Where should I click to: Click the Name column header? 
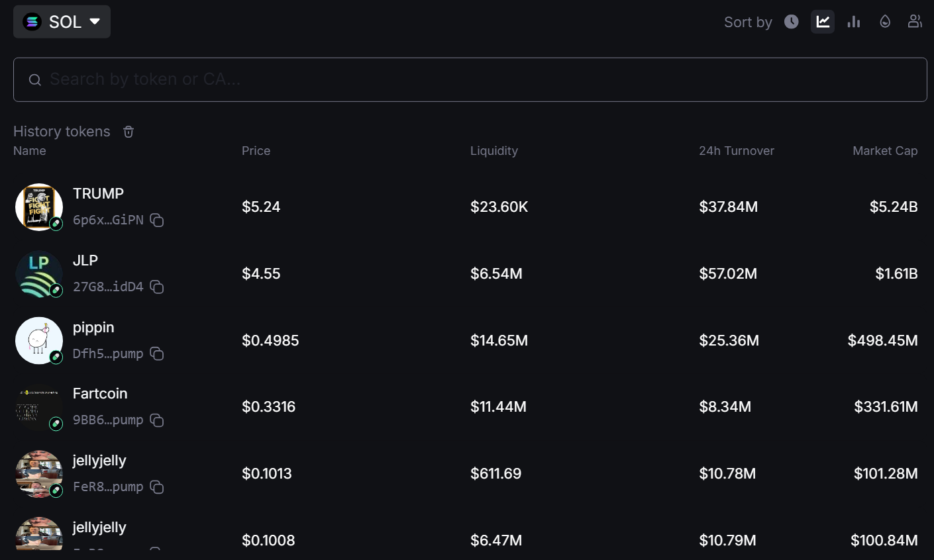[30, 151]
